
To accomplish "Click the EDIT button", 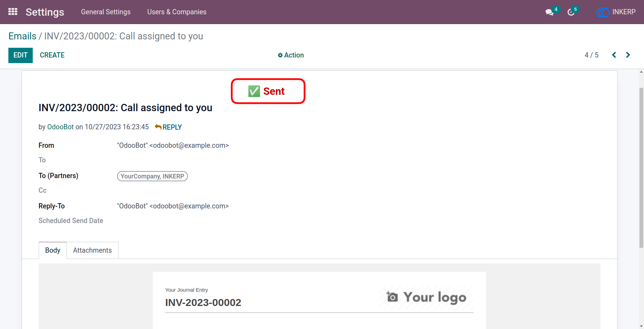I will click(x=21, y=55).
